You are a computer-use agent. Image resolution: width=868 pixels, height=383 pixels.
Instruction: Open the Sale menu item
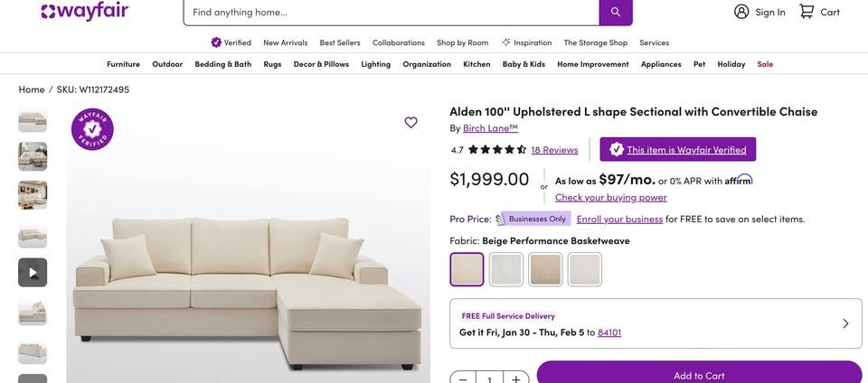tap(765, 64)
